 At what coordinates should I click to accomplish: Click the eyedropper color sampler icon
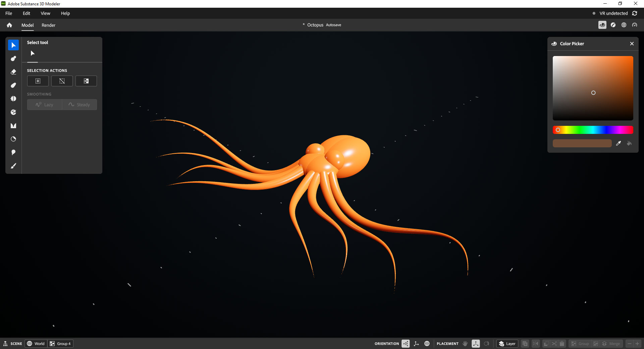click(619, 143)
